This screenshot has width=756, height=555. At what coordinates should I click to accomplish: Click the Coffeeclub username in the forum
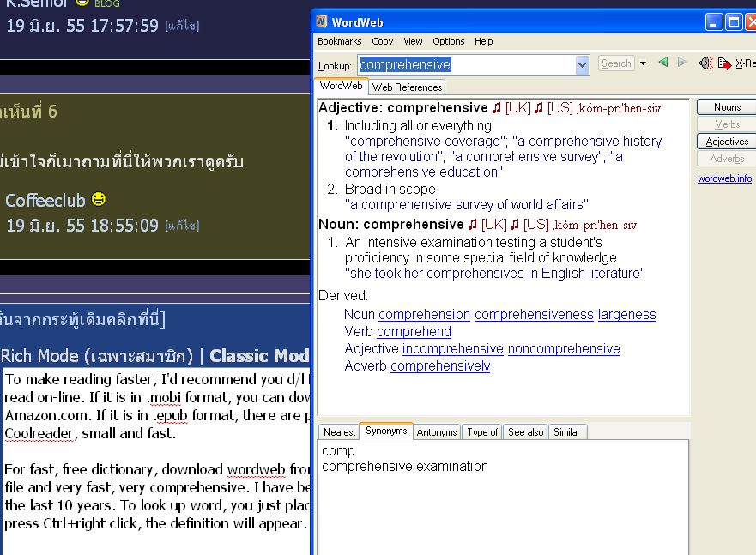(x=45, y=201)
